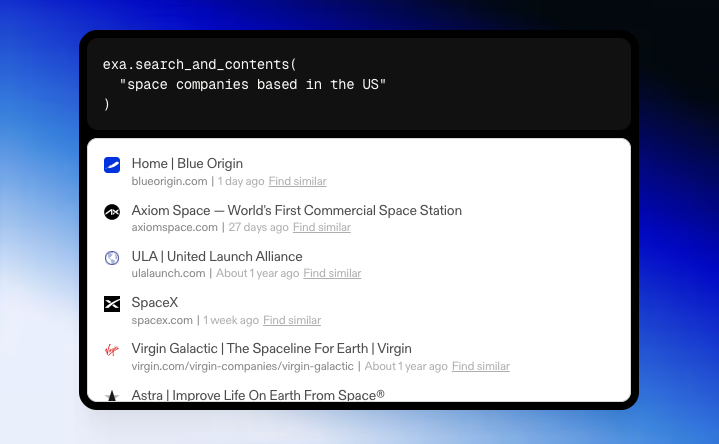Screen dimensions: 719x444
Task: Select the axiomspace.com URL text
Action: pos(175,227)
